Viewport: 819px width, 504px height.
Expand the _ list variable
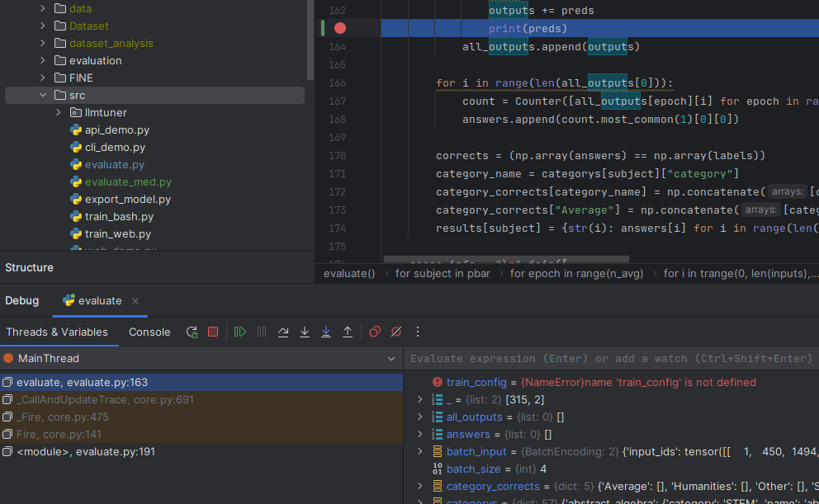coord(420,399)
